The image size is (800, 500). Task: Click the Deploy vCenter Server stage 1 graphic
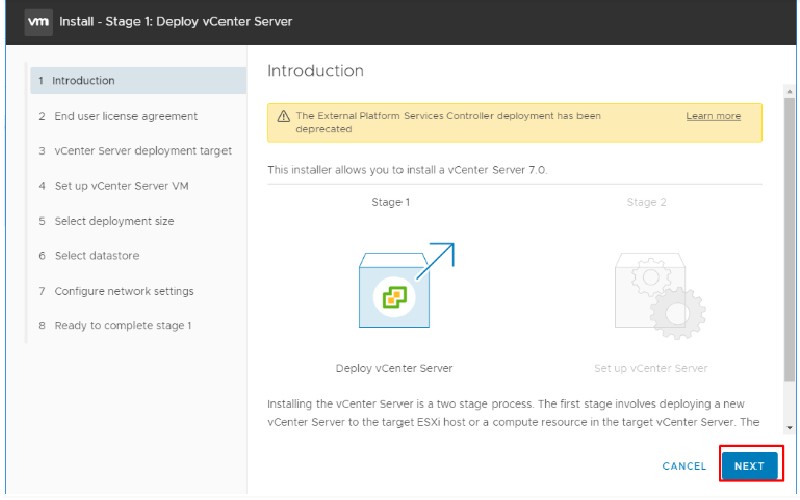pos(406,286)
